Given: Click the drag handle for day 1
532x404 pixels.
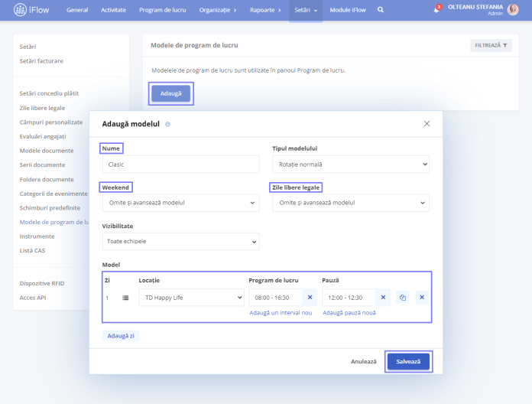Looking at the screenshot, I should pos(125,298).
